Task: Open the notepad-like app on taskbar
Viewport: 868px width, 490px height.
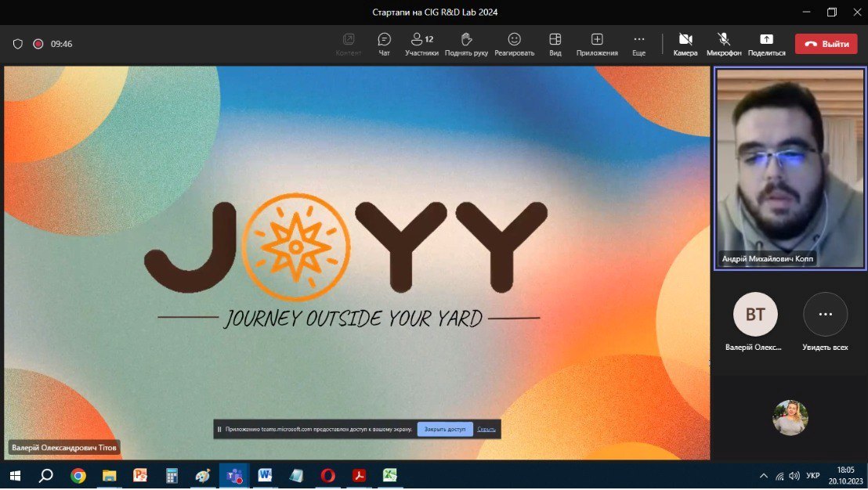Action: (x=296, y=476)
